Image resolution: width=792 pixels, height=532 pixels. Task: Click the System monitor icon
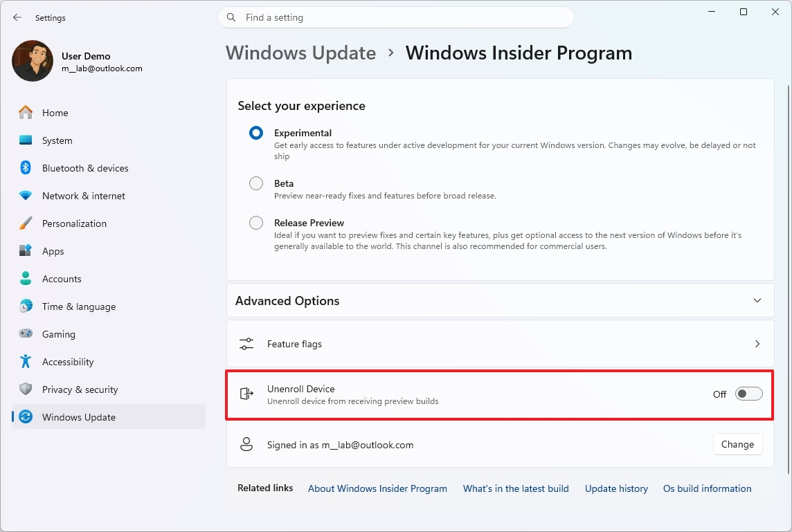[x=26, y=140]
